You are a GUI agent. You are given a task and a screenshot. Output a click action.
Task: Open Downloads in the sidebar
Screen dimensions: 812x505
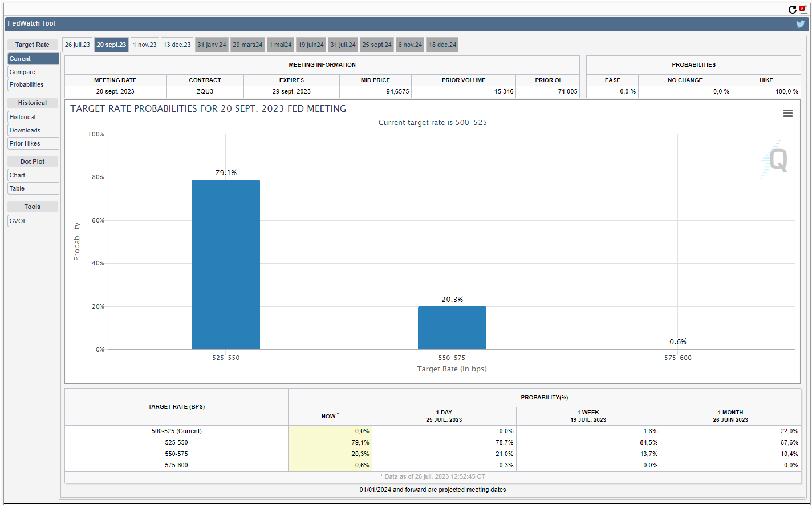[x=33, y=130]
